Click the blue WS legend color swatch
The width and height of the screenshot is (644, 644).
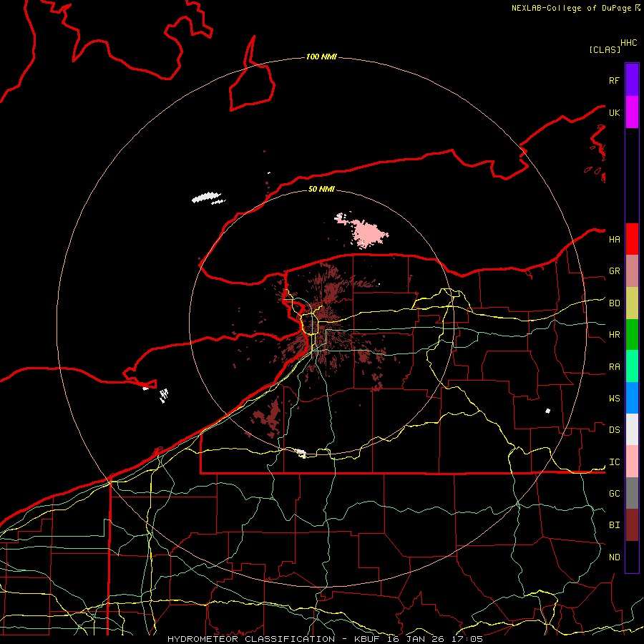(632, 398)
